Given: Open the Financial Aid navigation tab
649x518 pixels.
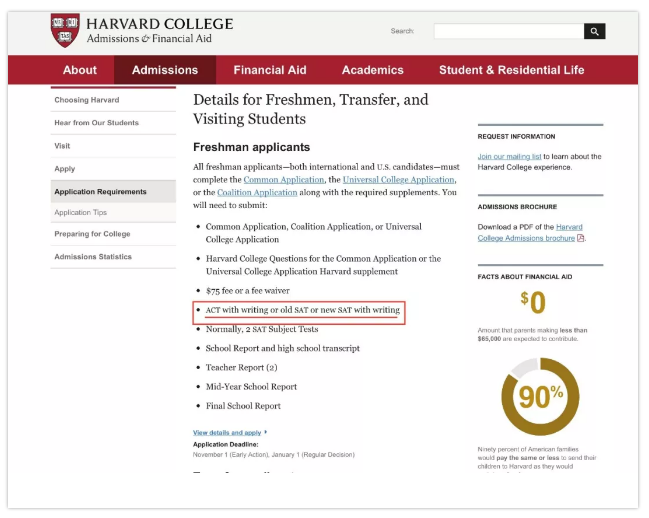Looking at the screenshot, I should click(270, 70).
